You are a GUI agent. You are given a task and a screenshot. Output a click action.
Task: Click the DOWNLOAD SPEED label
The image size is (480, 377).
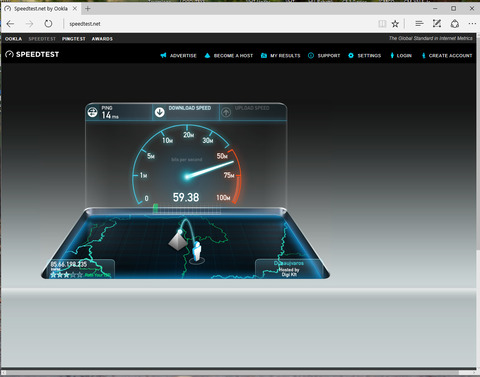pyautogui.click(x=190, y=108)
